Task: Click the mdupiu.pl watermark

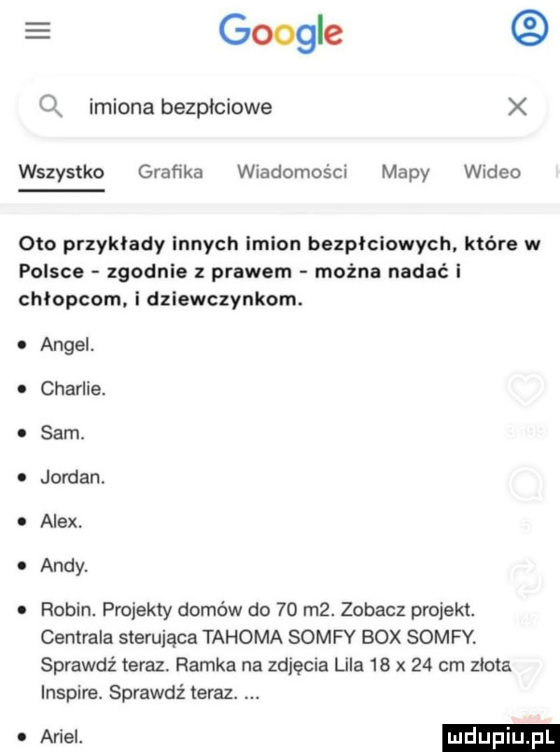Action: point(499,738)
